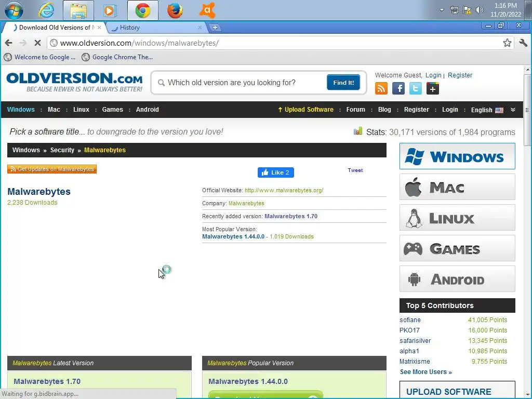Click the large Games platform button
This screenshot has width=532, height=399.
click(x=457, y=248)
